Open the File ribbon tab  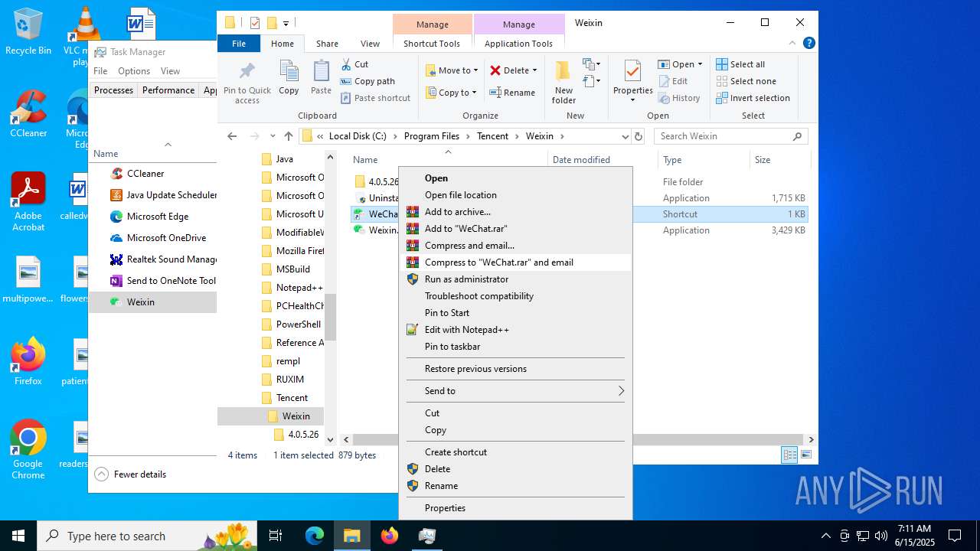point(239,44)
